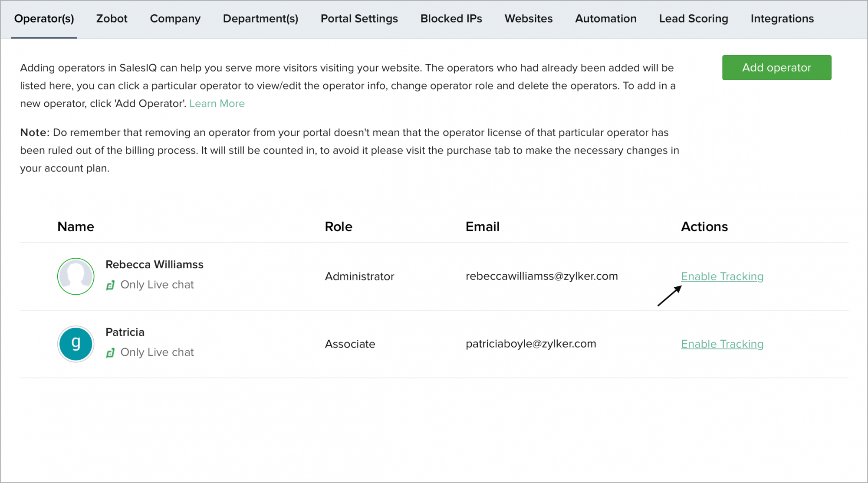Open the Patricia operator name

(x=125, y=332)
